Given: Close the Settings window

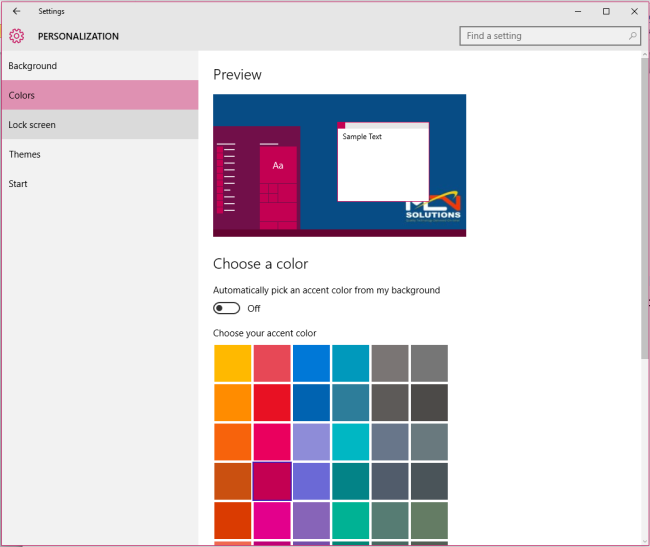Looking at the screenshot, I should point(634,12).
